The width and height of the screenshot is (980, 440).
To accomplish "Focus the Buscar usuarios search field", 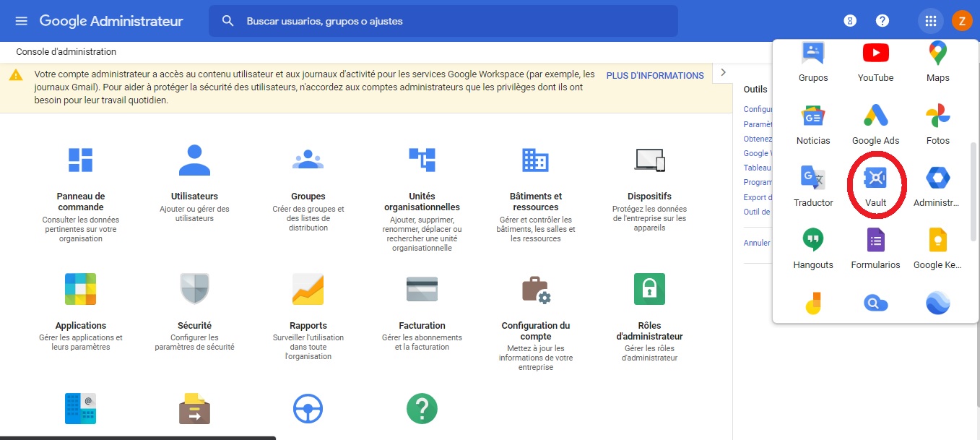I will click(443, 21).
